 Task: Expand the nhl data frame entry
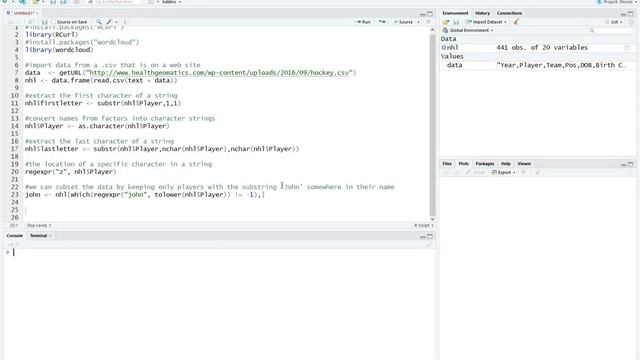coord(444,48)
